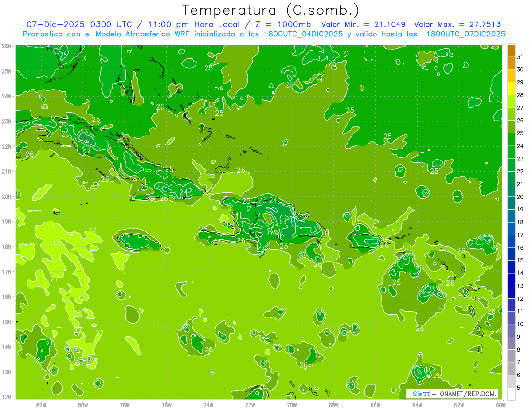Image resolution: width=532 pixels, height=411 pixels.
Task: Click the '64W' longitude axis label
Action: [417, 405]
